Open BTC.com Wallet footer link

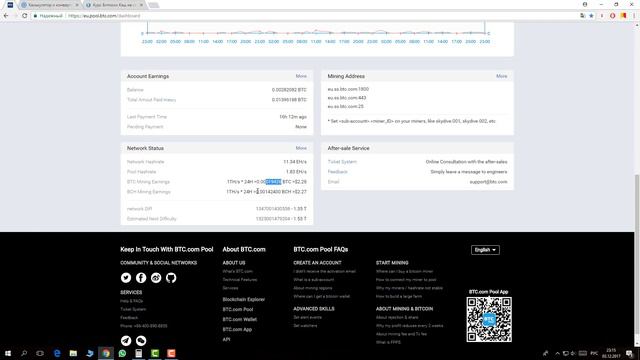pyautogui.click(x=240, y=319)
